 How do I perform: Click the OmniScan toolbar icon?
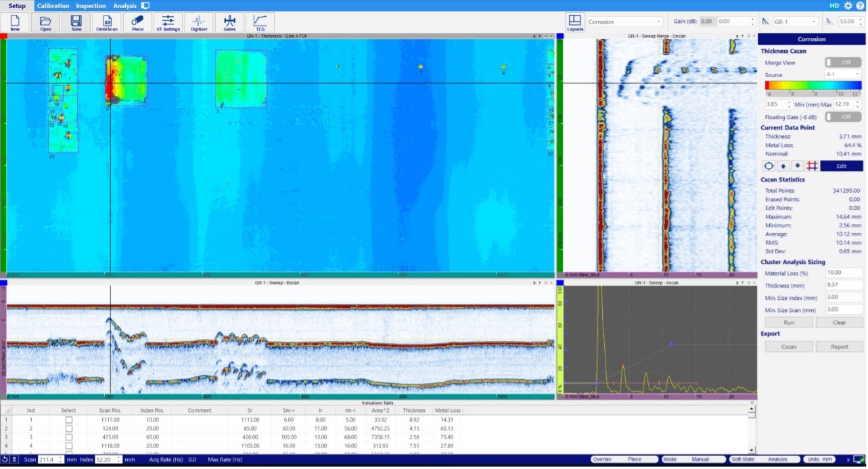tap(107, 22)
